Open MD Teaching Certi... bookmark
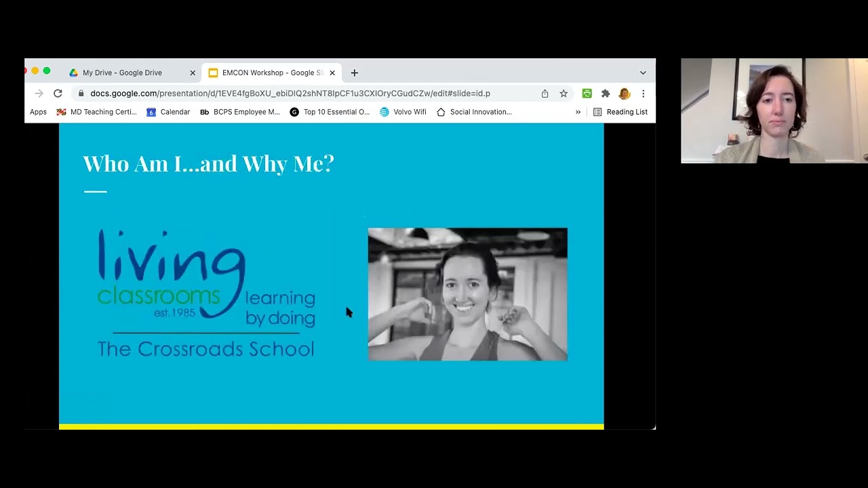Viewport: 868px width, 488px height. pyautogui.click(x=96, y=112)
